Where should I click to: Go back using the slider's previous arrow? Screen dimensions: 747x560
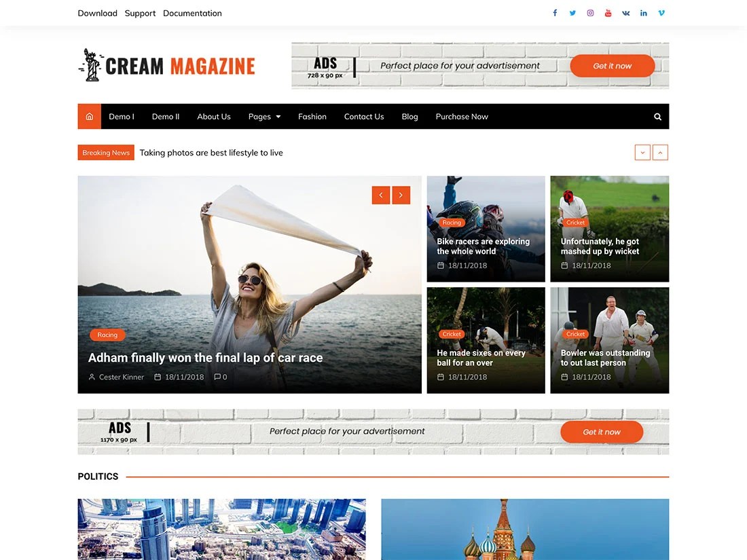pos(381,195)
